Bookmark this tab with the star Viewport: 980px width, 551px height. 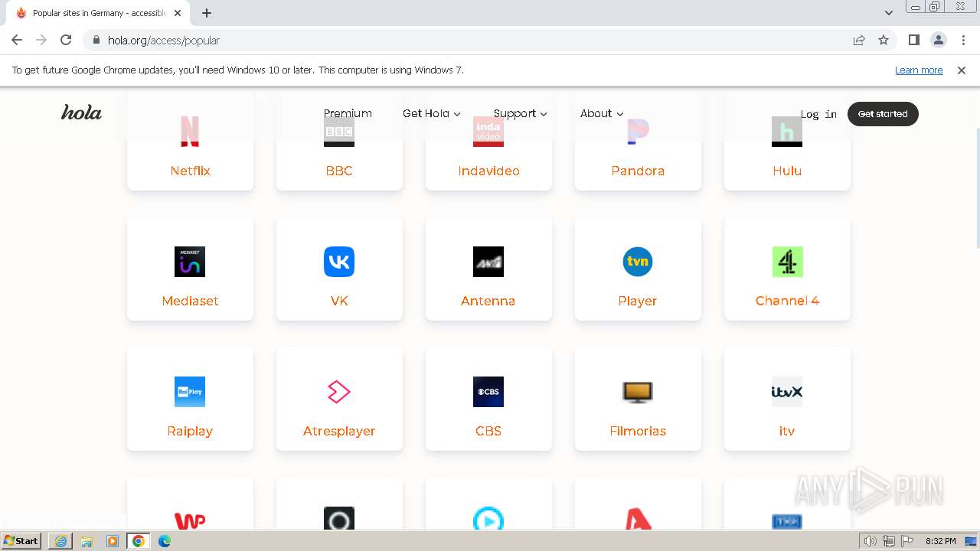tap(884, 40)
